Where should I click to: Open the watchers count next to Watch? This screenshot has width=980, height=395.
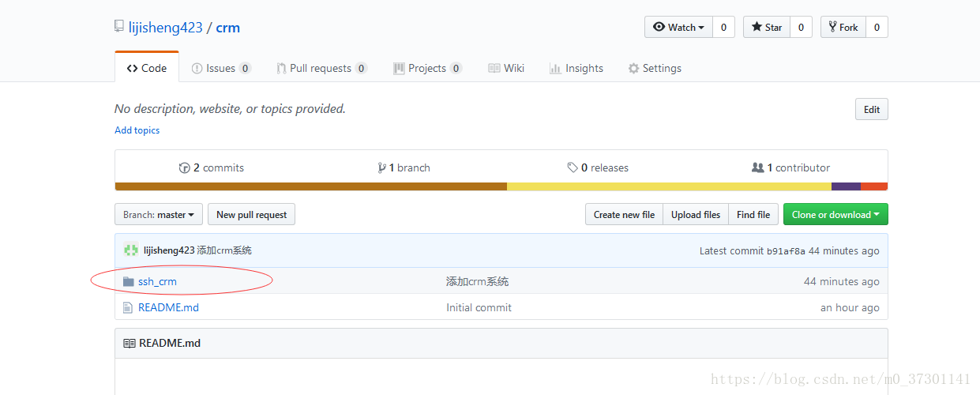click(x=723, y=27)
